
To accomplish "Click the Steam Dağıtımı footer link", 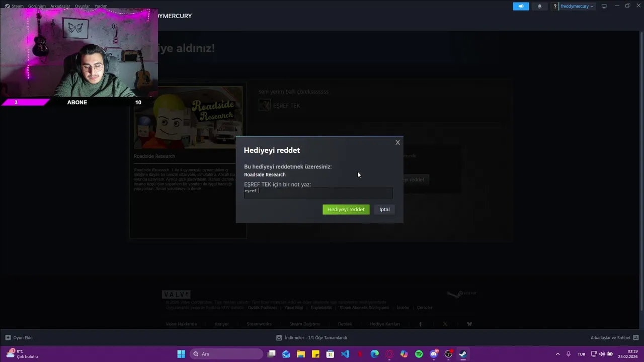I will tap(305, 324).
